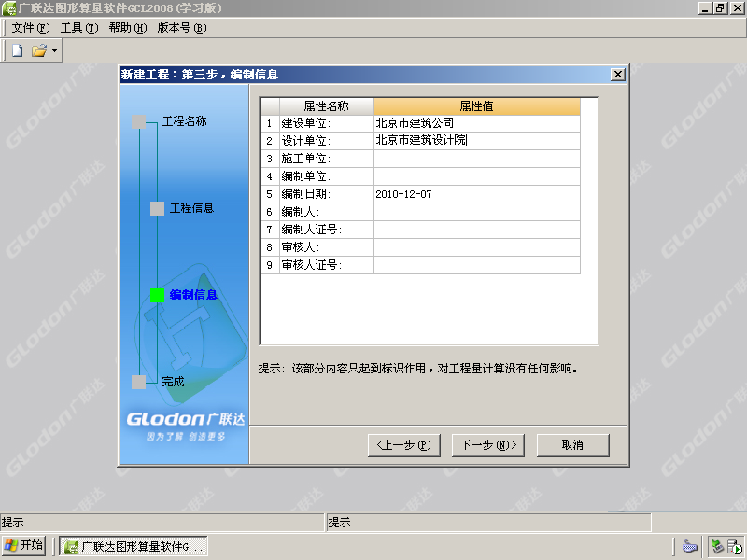Viewport: 747px width, 560px height.
Task: Click the empty 编制人证号 value cell
Action: coord(477,230)
